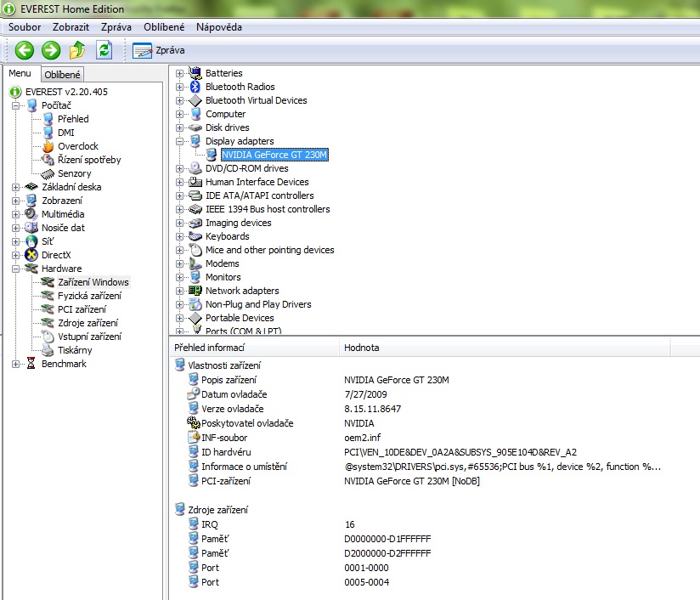Click the Mice and other pointing devices icon
Screen dimensions: 700x600
point(195,250)
